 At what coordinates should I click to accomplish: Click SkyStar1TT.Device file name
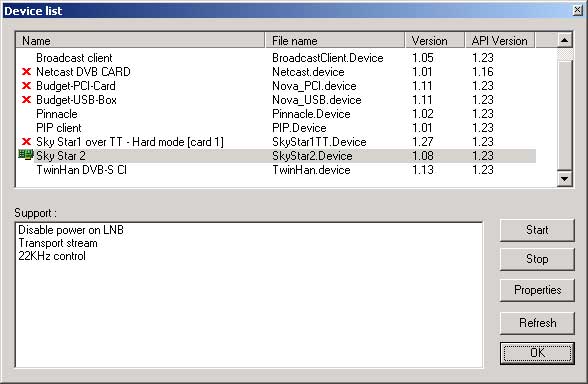pyautogui.click(x=319, y=142)
